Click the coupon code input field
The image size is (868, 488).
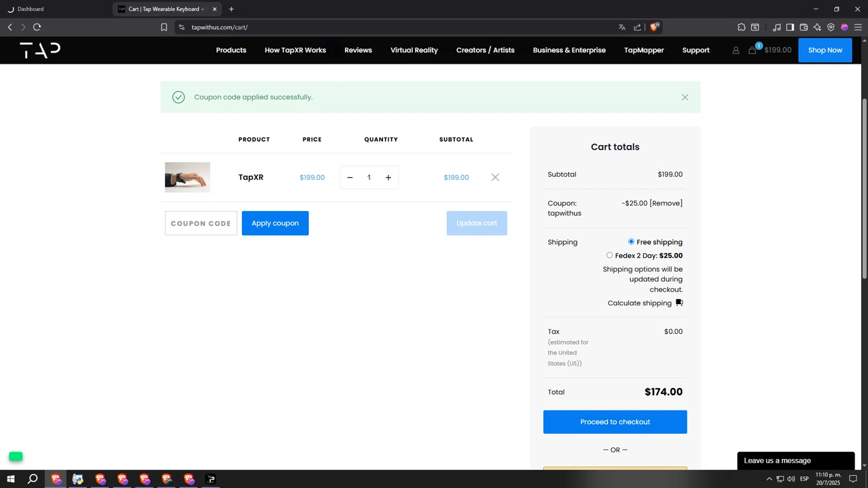(x=201, y=223)
